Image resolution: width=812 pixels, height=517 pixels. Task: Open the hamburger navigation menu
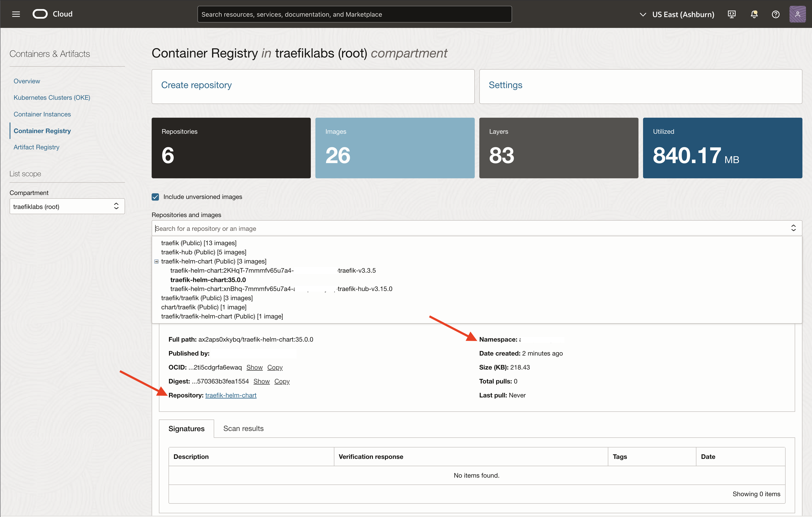point(16,14)
